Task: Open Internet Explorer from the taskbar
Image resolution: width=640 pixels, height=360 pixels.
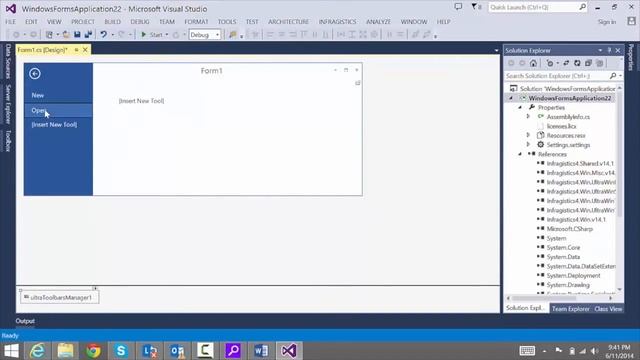Action: coord(38,351)
